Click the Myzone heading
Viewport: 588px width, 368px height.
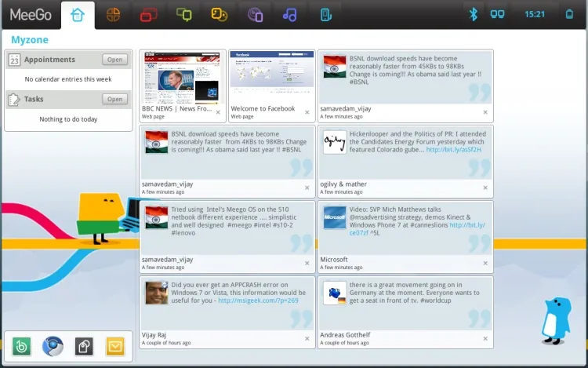(30, 40)
